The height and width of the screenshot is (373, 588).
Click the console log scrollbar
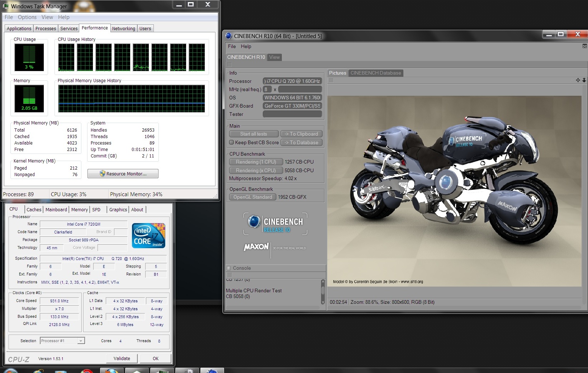[x=323, y=292]
